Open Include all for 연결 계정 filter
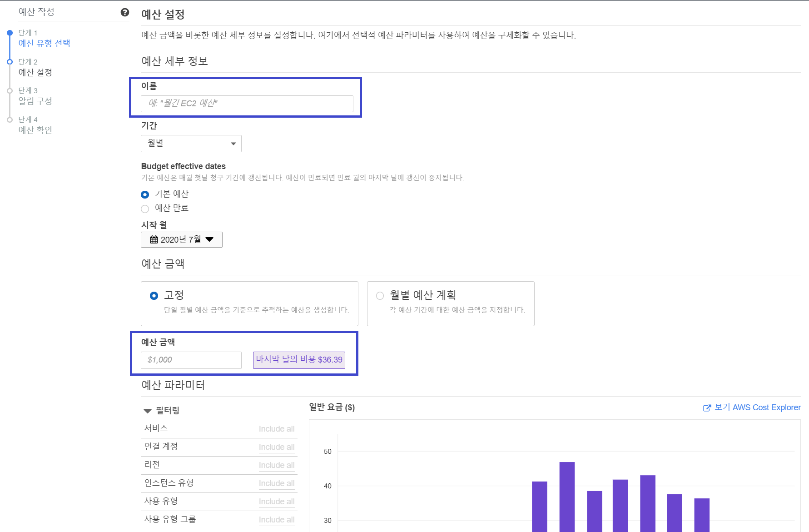Viewport: 809px width, 532px height. pos(277,447)
